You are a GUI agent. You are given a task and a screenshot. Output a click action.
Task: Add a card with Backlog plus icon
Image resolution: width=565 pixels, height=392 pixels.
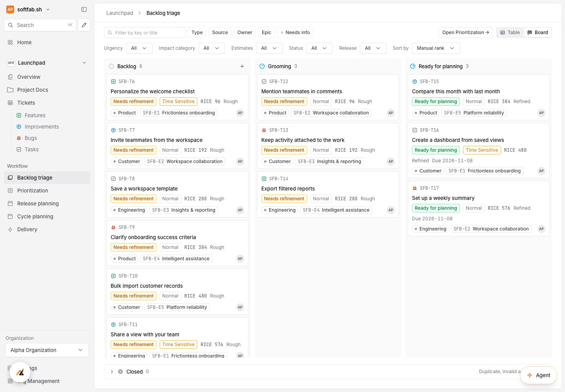tap(242, 66)
